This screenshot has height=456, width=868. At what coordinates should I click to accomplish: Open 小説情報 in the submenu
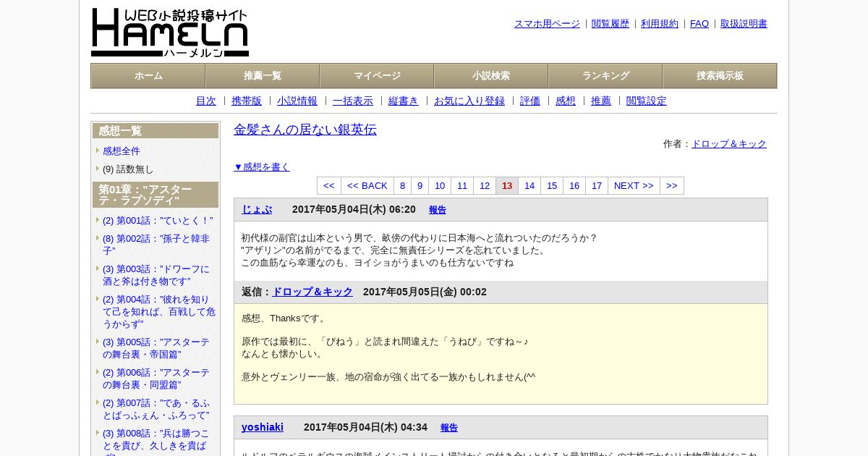pos(297,101)
